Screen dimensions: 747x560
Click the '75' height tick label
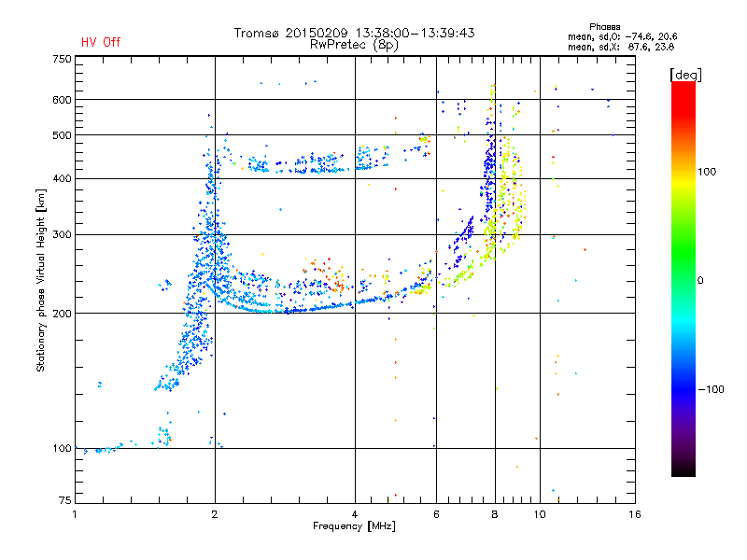[65, 500]
